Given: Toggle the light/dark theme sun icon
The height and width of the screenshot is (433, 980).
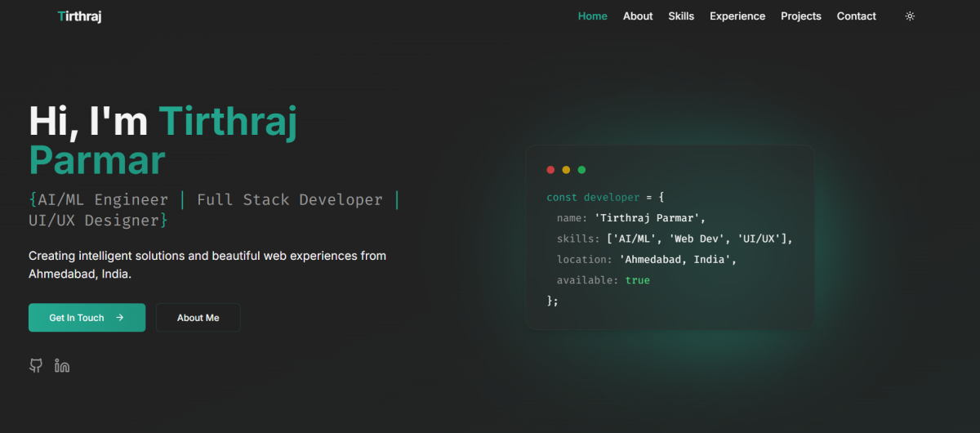Looking at the screenshot, I should pos(910,16).
